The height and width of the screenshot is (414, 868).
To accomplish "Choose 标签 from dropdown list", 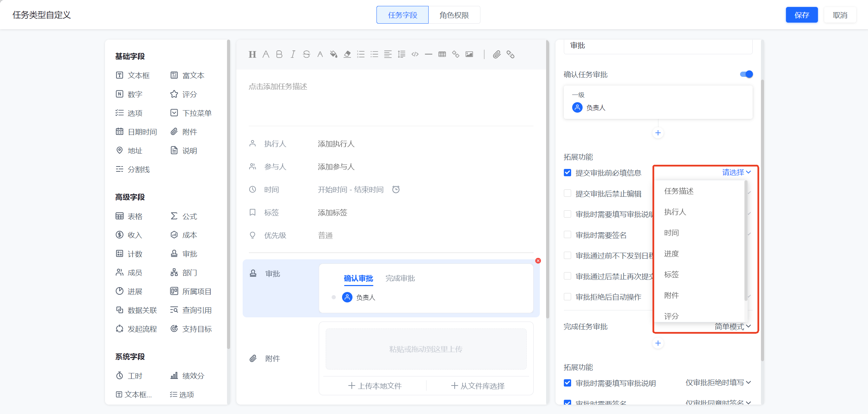I will tap(699, 274).
